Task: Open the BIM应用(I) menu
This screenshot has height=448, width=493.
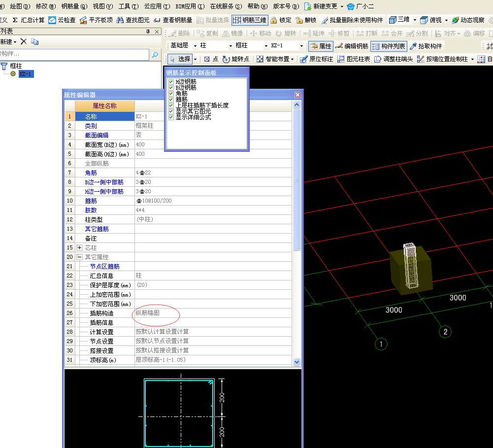Action: tap(190, 6)
